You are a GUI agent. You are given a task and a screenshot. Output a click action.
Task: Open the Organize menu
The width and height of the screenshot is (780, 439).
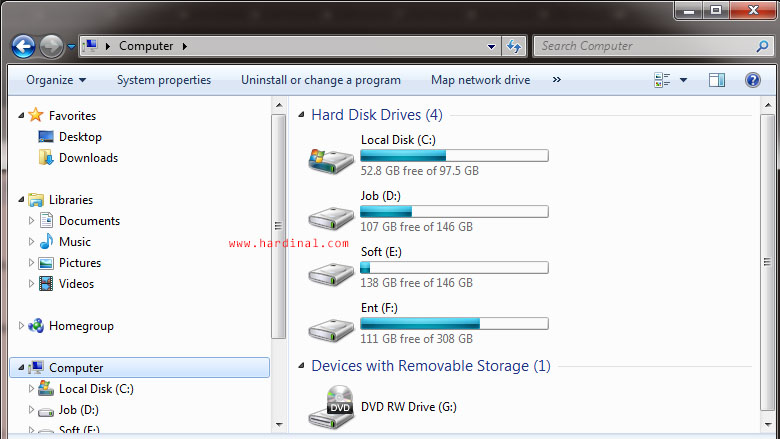click(x=56, y=80)
